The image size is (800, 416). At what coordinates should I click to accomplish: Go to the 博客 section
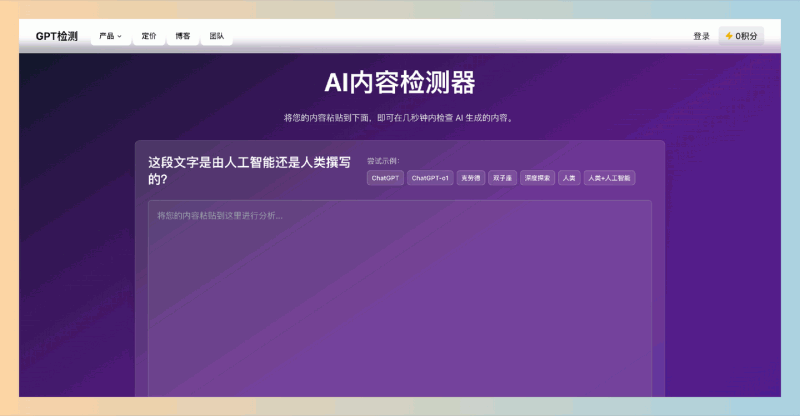pyautogui.click(x=183, y=36)
